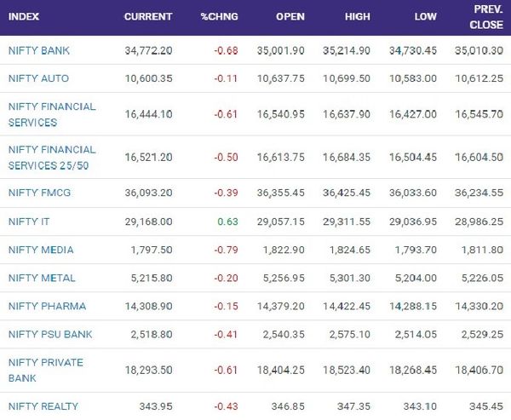Select NIFTY METAL previous close 5,226.05
Screen dimensions: 511x420
tap(482, 278)
